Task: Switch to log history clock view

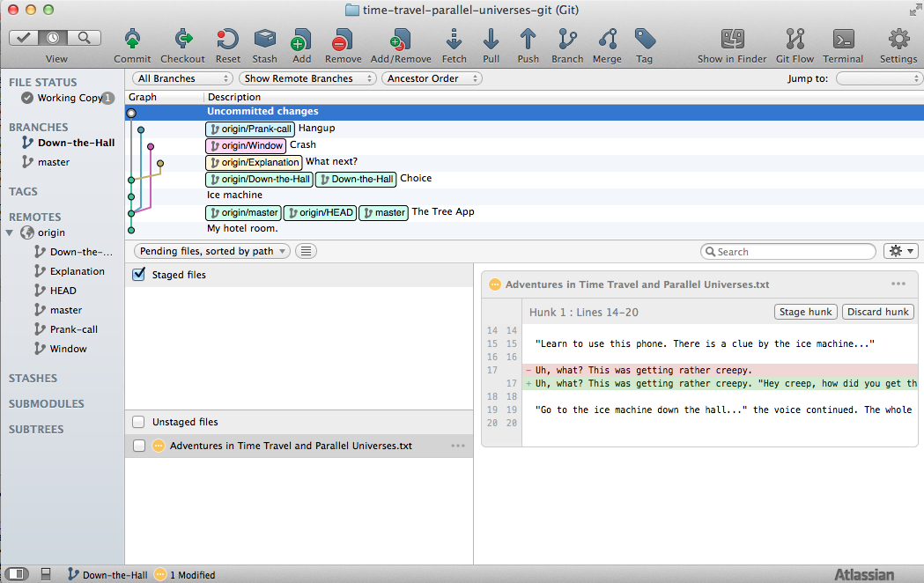Action: point(53,38)
